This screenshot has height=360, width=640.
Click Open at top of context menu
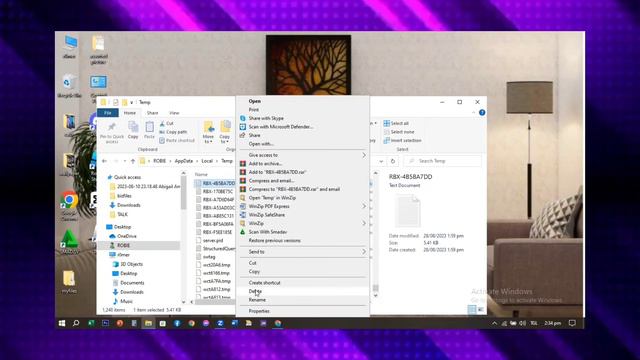pyautogui.click(x=255, y=101)
